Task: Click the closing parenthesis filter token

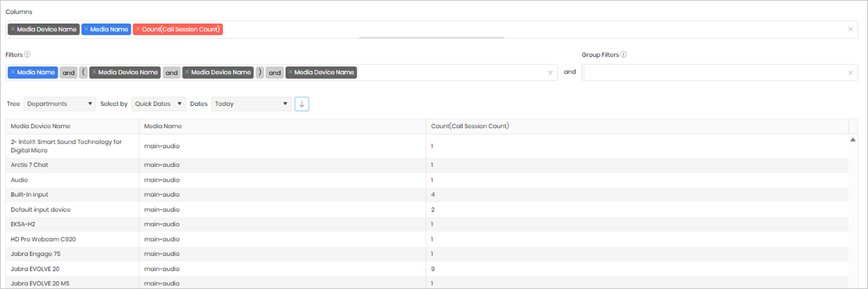Action: coord(259,72)
